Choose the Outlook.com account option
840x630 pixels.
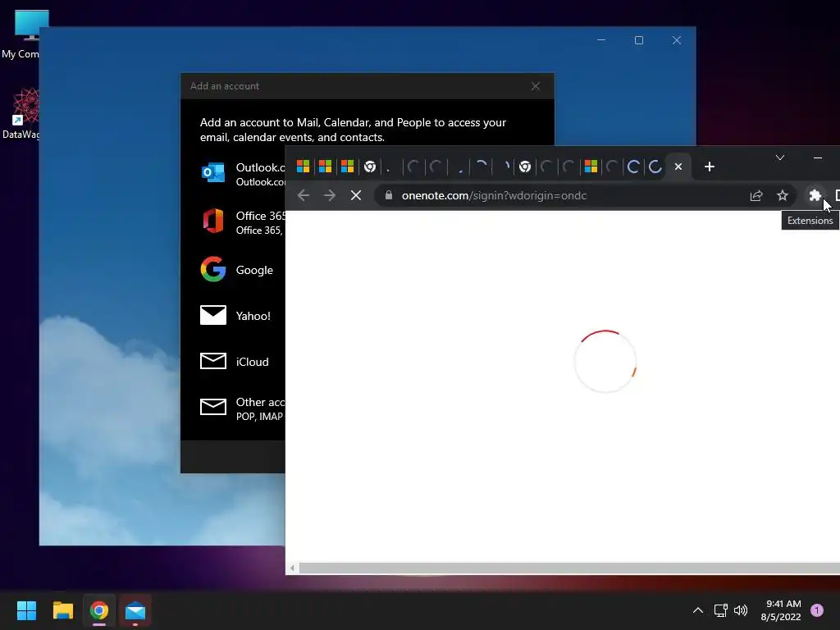[243, 174]
